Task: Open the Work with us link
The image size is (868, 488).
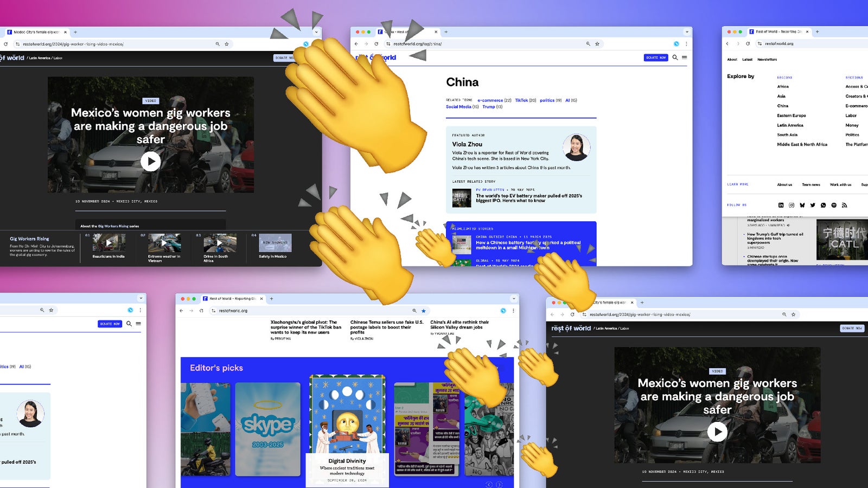Action: pos(840,184)
